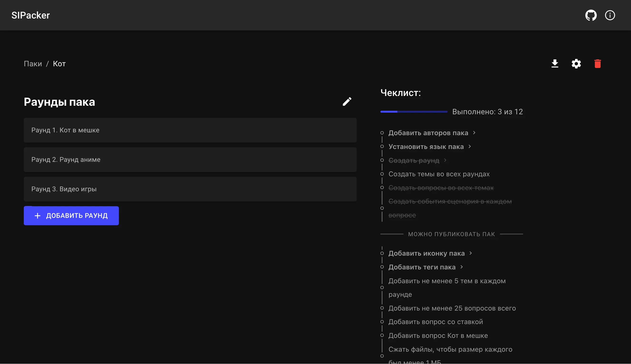The height and width of the screenshot is (364, 631).
Task: Go to Паки breadcrumb
Action: (33, 64)
